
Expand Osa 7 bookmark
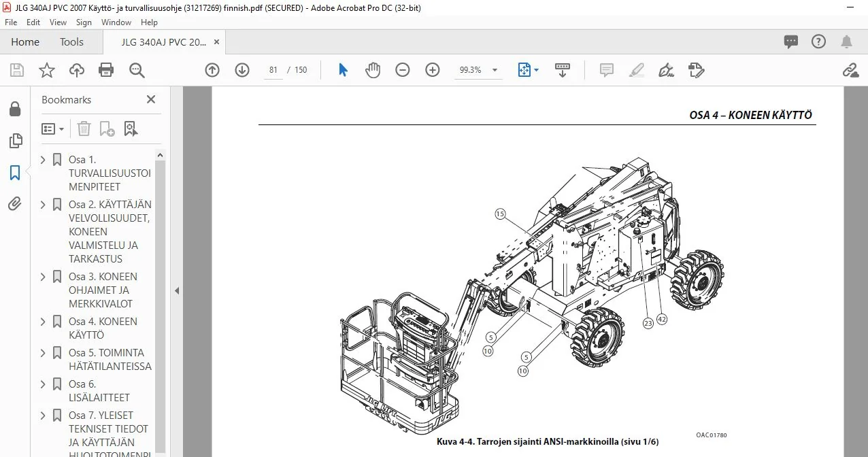tap(44, 416)
